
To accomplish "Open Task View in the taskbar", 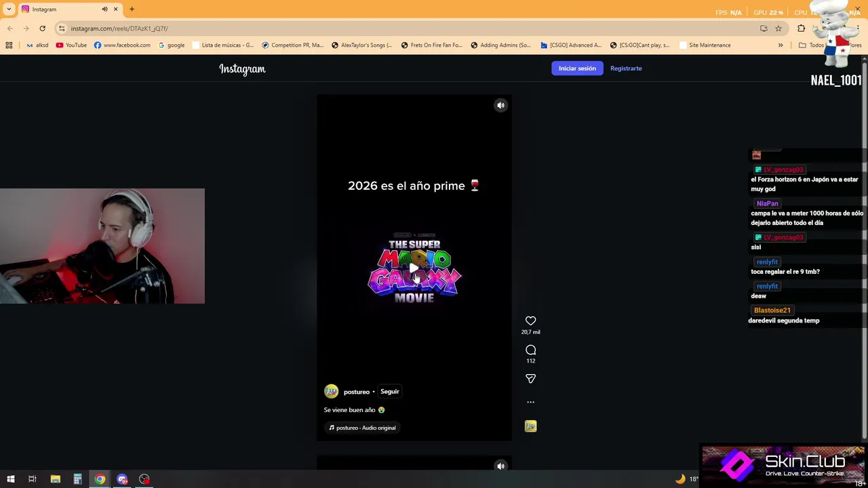I will (x=32, y=479).
